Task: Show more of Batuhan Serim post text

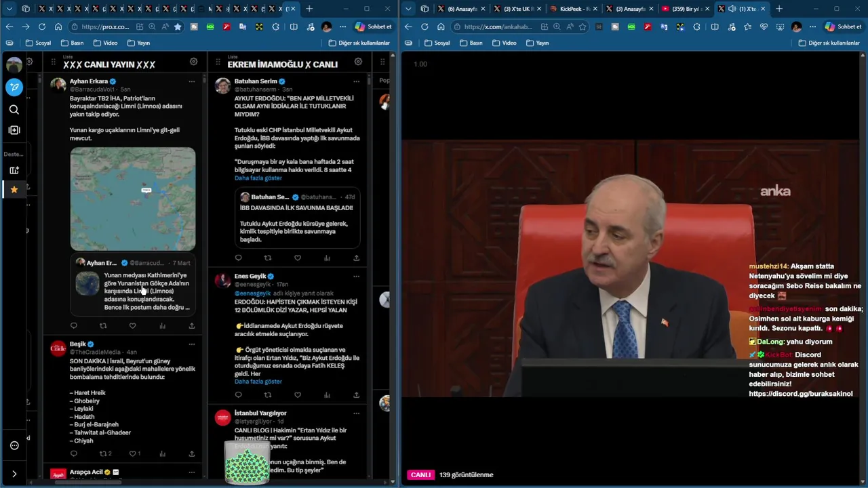Action: click(x=258, y=178)
